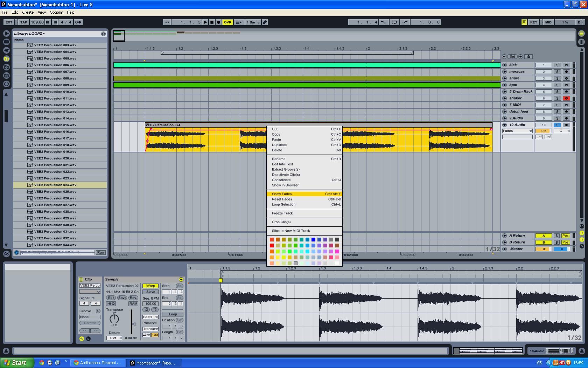Disarm the shaker track record button
Screen dimensions: 588x368
[566, 98]
